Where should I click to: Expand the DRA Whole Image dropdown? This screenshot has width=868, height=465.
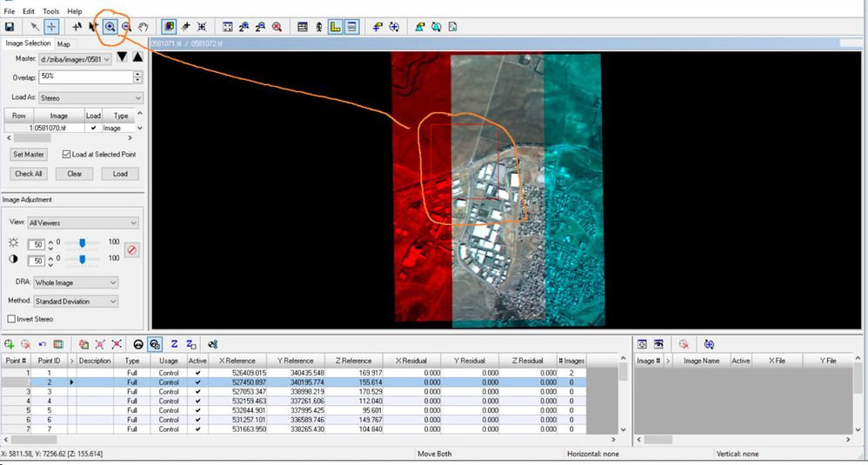coord(76,282)
